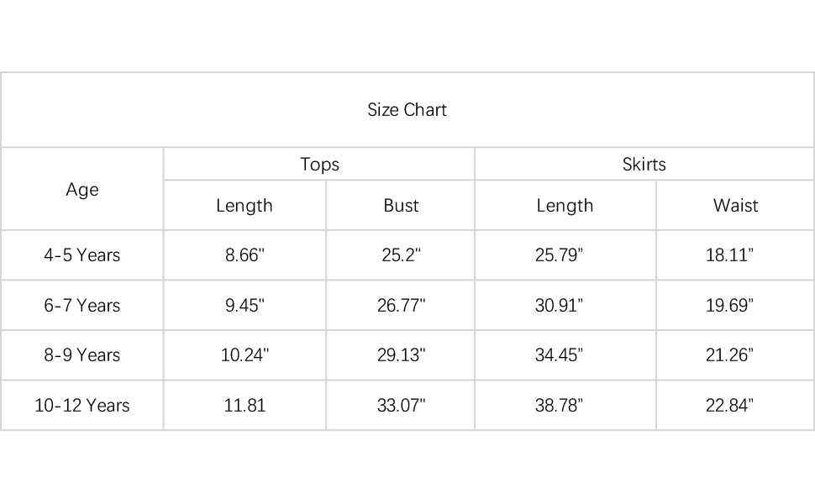Viewport: 815px width, 504px height.
Task: Select the 18.11" waist cell
Action: [x=729, y=255]
